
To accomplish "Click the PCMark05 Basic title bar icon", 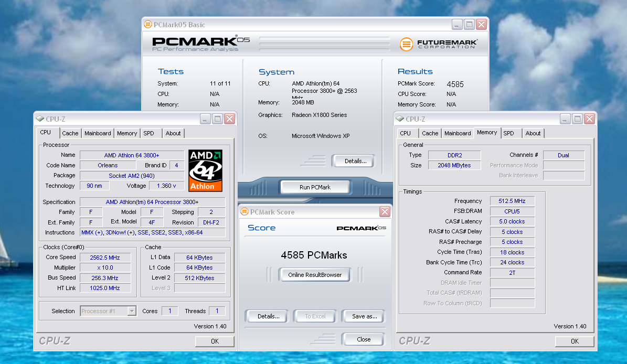I will (148, 24).
